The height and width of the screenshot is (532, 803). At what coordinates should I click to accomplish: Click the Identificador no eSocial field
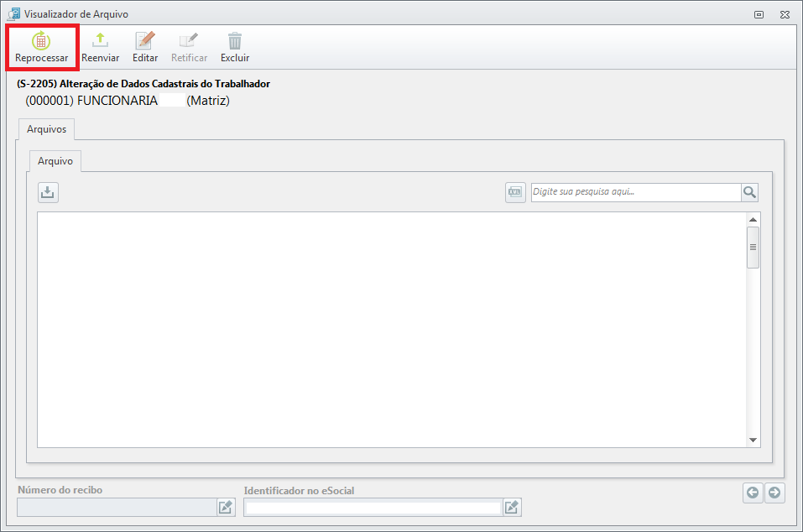coord(373,508)
